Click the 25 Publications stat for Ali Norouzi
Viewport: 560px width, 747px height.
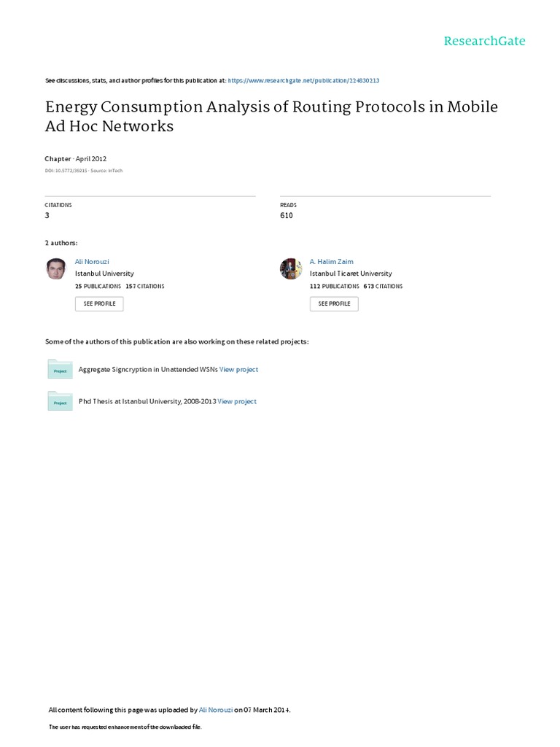[98, 287]
